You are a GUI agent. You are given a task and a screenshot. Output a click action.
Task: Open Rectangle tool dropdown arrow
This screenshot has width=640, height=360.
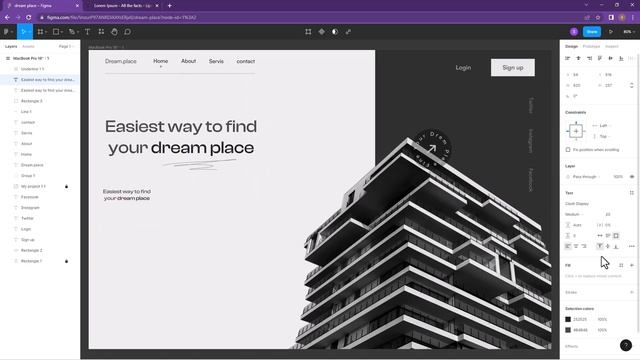tap(62, 32)
